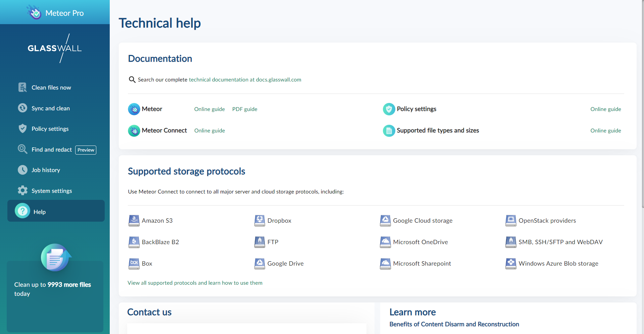
Task: Click the Meteor Pro logo icon
Action: (34, 12)
